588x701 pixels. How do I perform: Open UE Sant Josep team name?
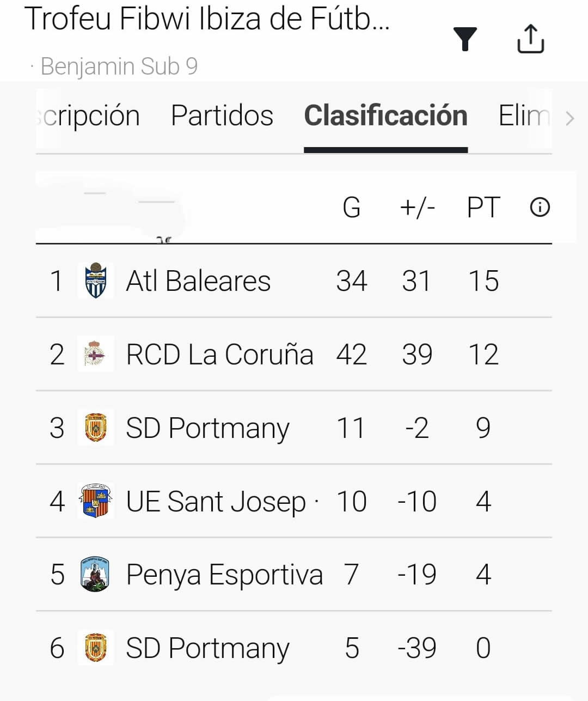(216, 501)
